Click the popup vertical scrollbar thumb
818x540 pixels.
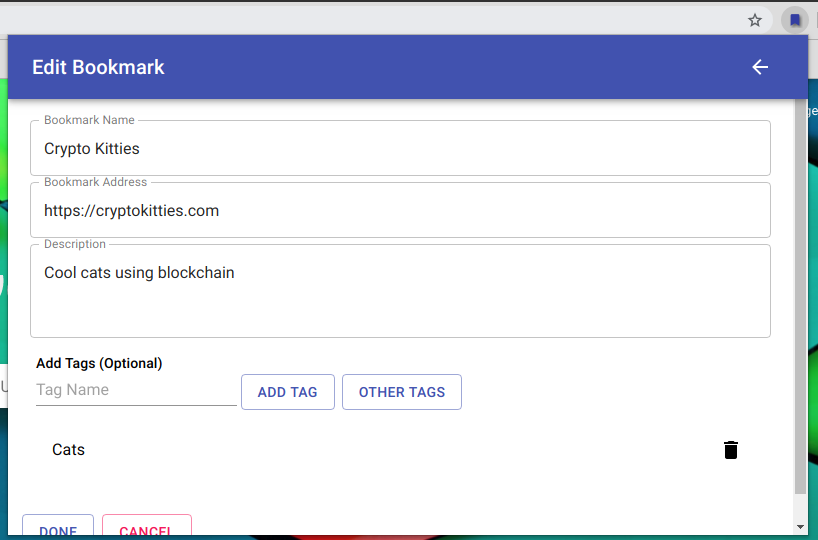800,296
